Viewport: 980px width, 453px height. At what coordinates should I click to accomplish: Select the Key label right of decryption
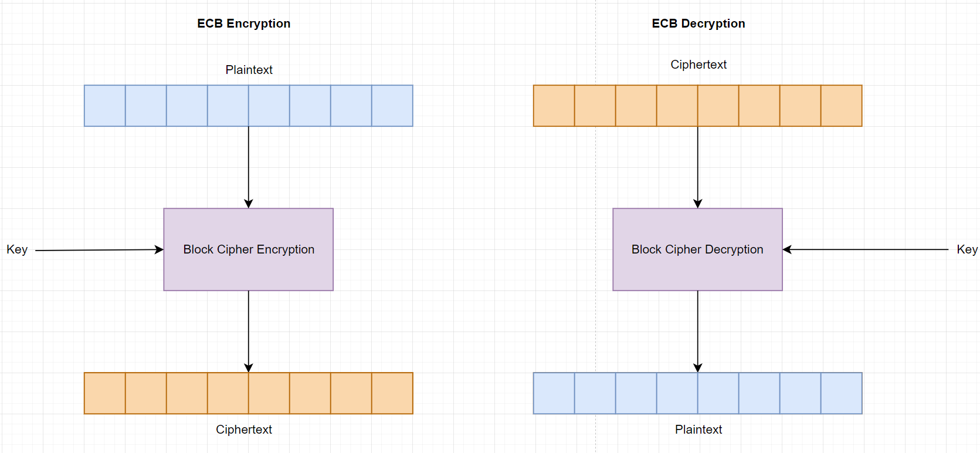coord(967,249)
